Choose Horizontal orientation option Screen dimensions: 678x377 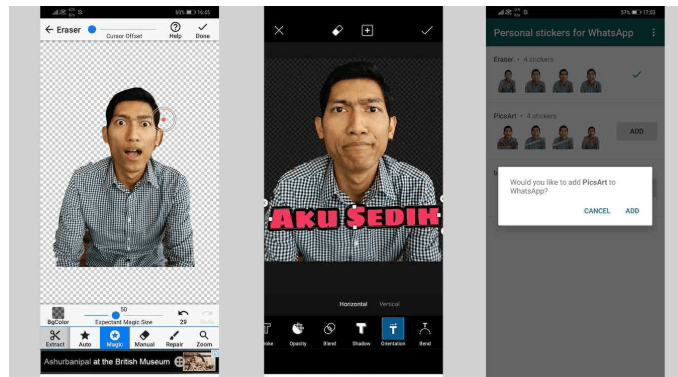[x=353, y=304]
